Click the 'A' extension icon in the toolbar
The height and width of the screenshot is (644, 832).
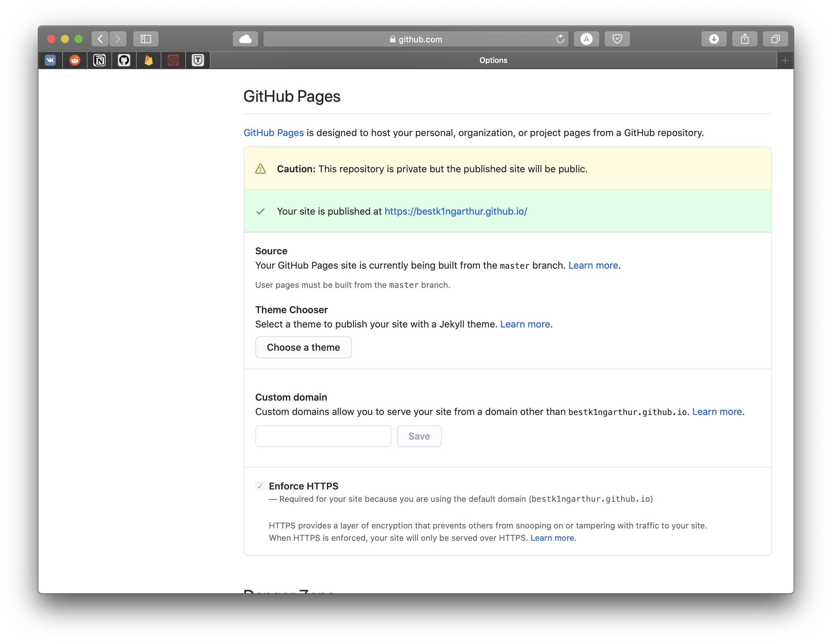coord(586,39)
